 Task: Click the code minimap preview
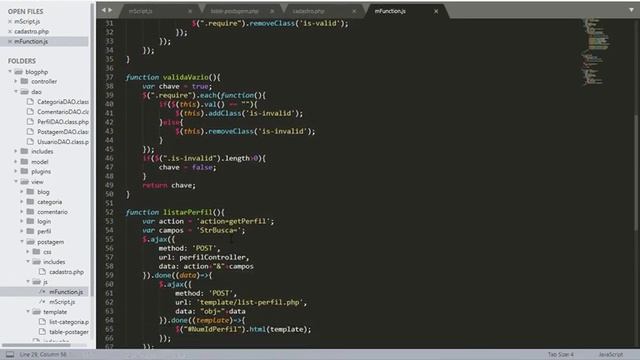coord(596,51)
